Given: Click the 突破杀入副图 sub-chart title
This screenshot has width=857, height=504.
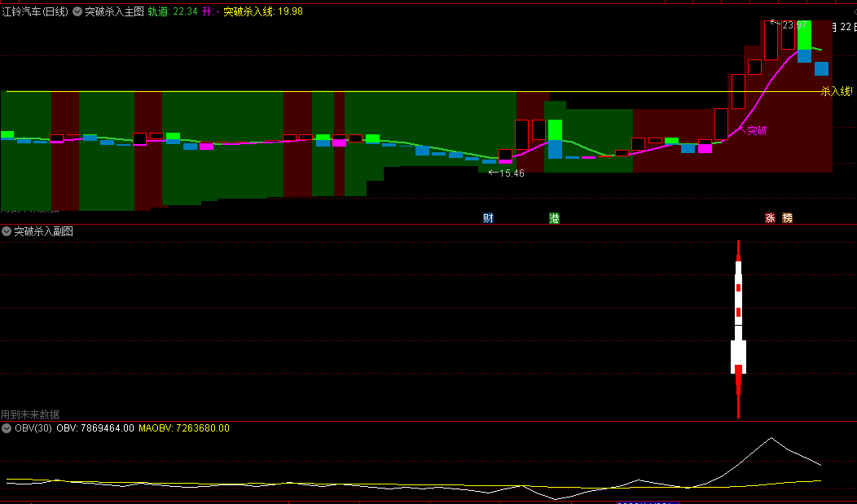Looking at the screenshot, I should click(44, 231).
